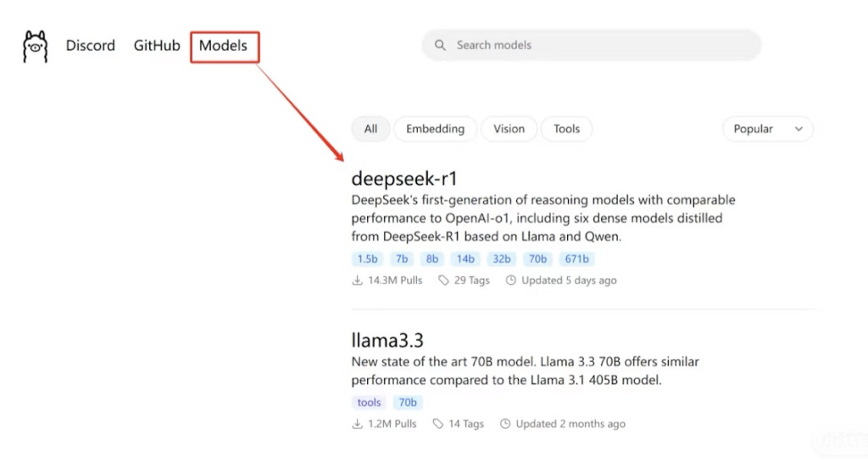Open the deepseek-r1 model page
Screen dimensions: 868x462
click(x=404, y=178)
